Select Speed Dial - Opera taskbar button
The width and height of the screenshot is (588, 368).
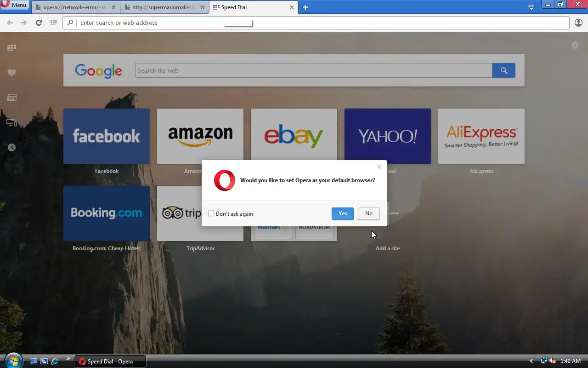[110, 362]
